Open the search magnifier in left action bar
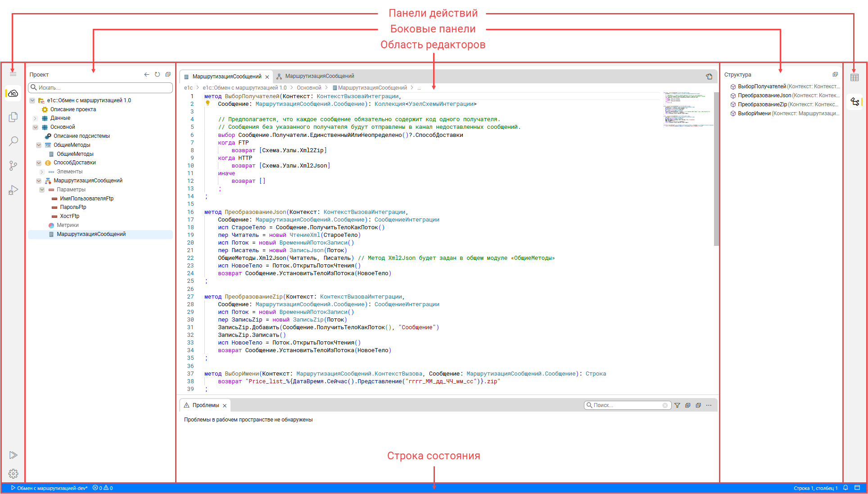Screen dimensions: 868x494 (x=13, y=141)
